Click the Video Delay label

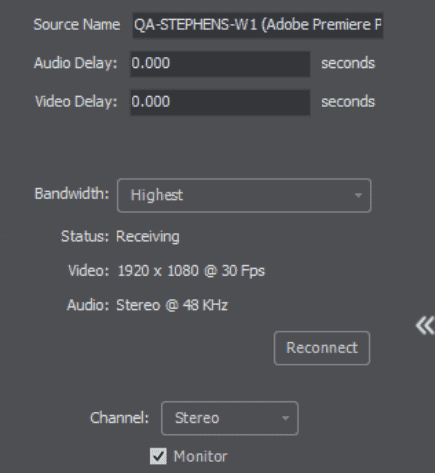(76, 101)
